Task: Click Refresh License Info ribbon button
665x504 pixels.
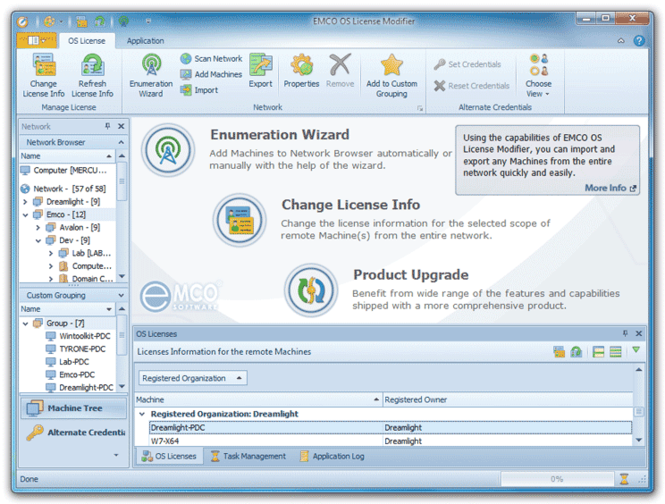Action: click(92, 76)
